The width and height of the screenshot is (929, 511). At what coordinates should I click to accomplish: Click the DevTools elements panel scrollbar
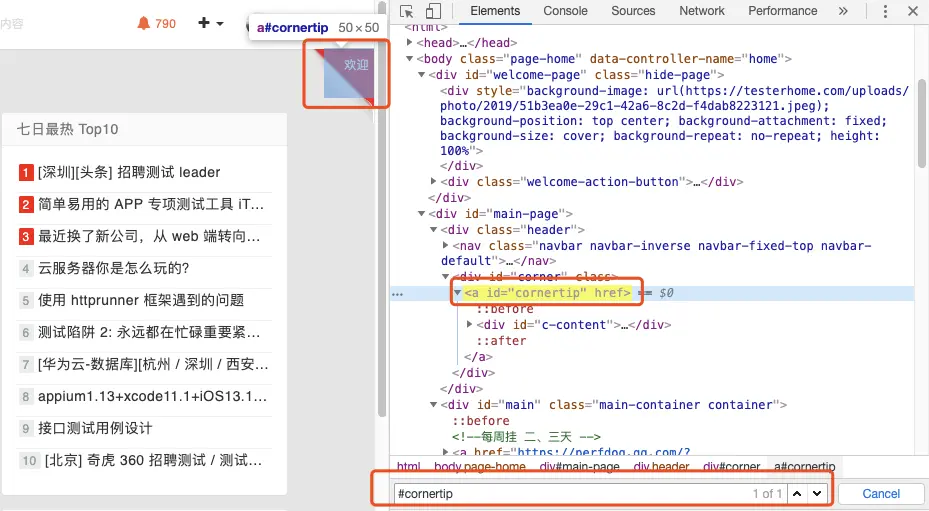922,123
